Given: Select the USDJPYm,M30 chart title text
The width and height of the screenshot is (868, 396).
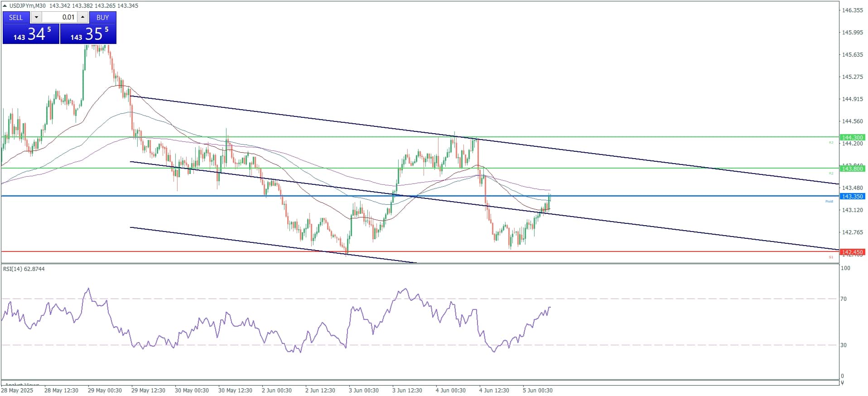Looking at the screenshot, I should 28,5.
